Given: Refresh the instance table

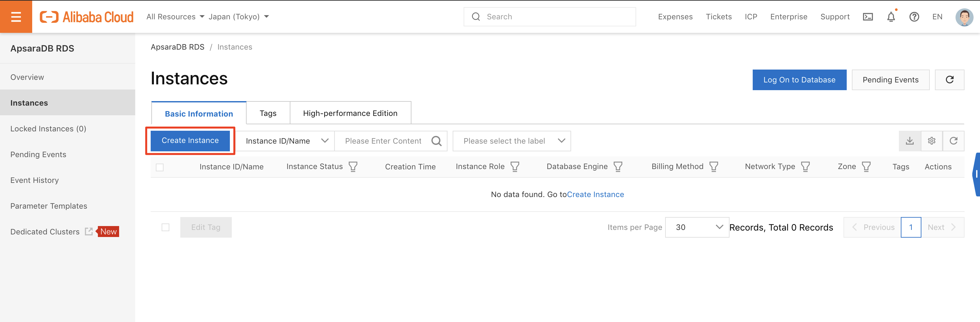Looking at the screenshot, I should click(953, 141).
